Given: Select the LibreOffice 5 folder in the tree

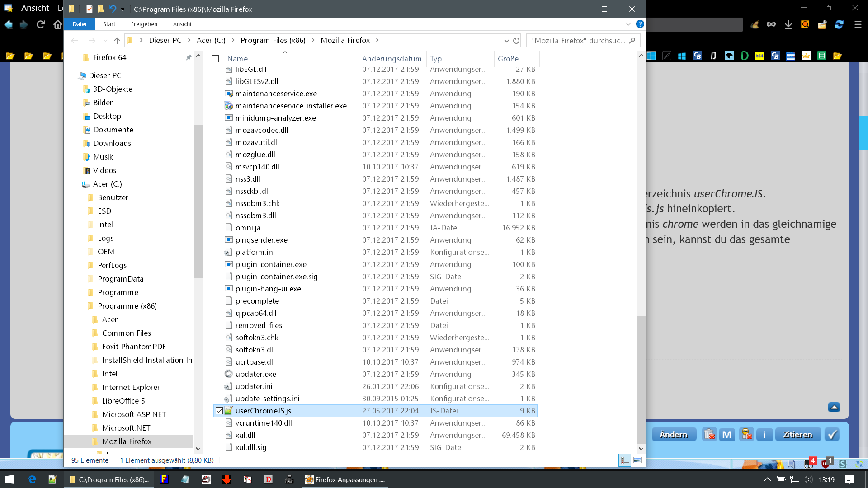Looking at the screenshot, I should tap(123, 401).
